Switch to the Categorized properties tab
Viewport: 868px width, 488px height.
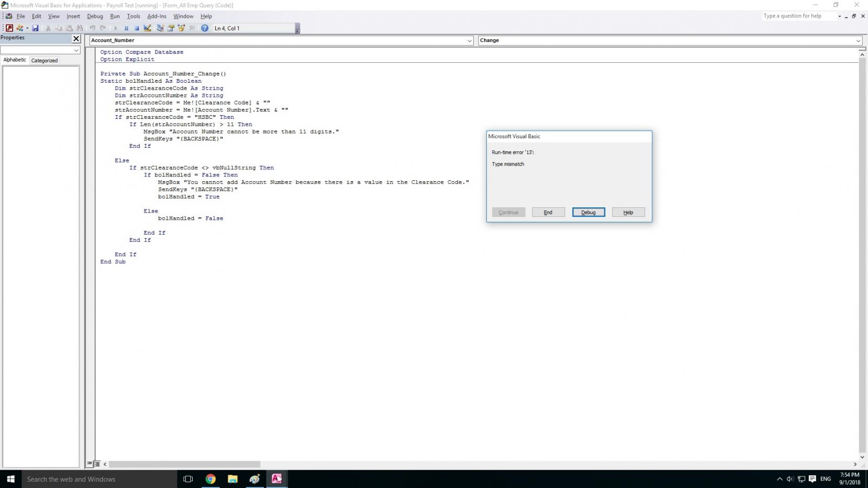pyautogui.click(x=44, y=60)
